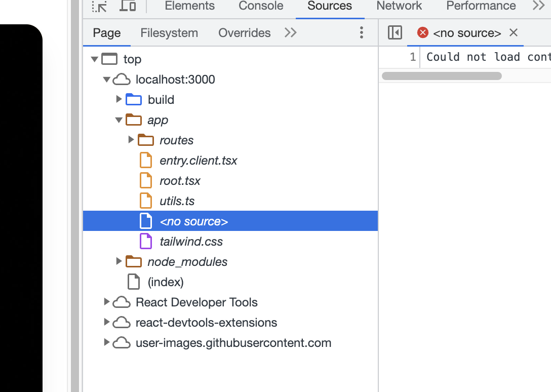Expand the React Developer Tools entry
The image size is (551, 392).
click(106, 302)
